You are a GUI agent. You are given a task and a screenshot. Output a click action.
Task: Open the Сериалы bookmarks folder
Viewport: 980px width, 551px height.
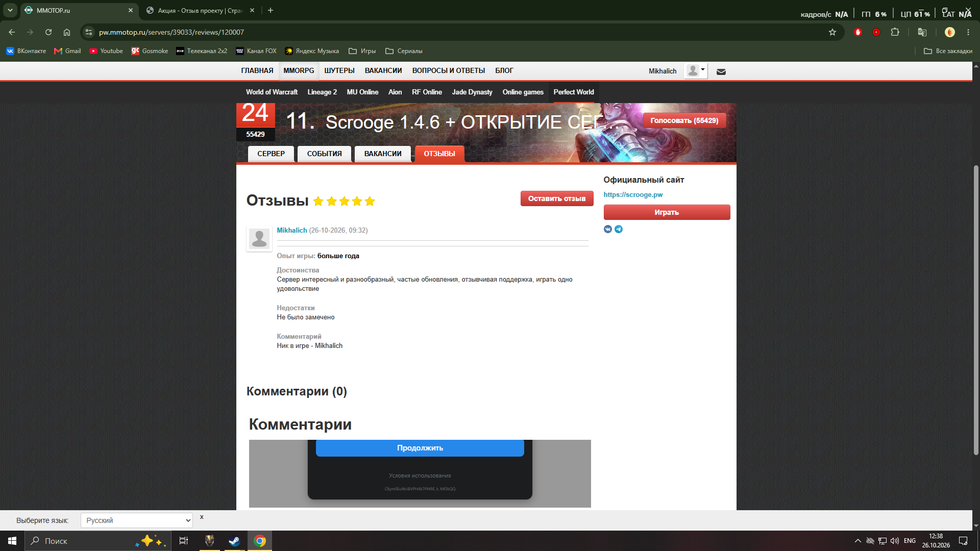click(404, 51)
